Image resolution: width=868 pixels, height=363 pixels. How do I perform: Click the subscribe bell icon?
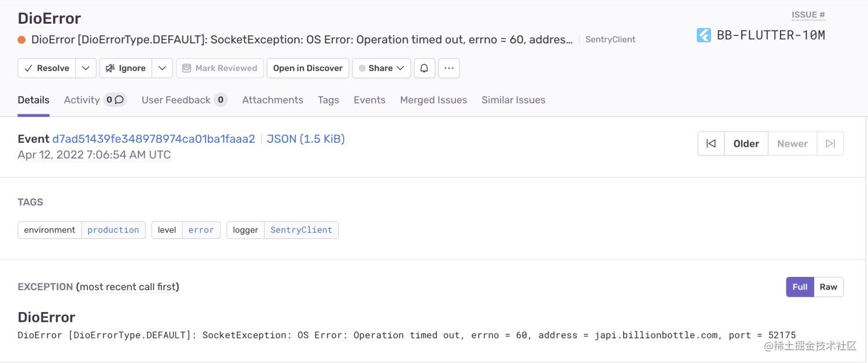click(x=424, y=68)
